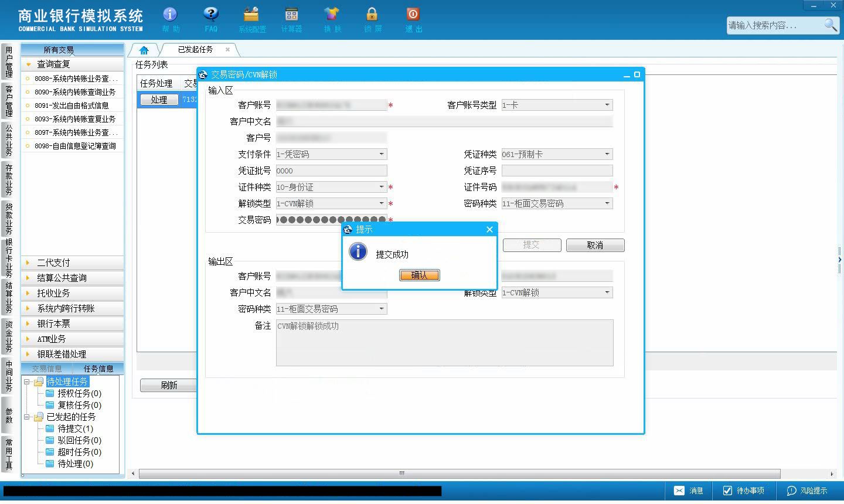Click the 处理 button in task list
The height and width of the screenshot is (504, 844).
(x=159, y=100)
